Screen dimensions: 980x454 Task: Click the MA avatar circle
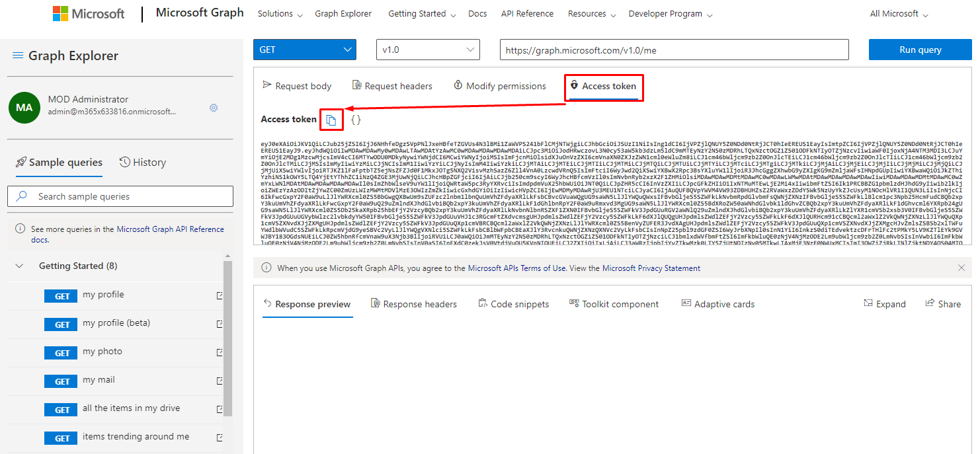(x=24, y=108)
